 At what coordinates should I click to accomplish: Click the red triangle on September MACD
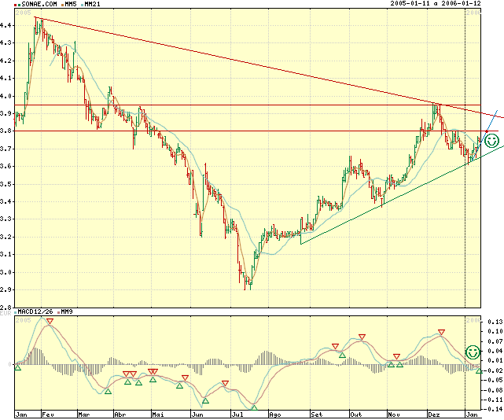(335, 346)
